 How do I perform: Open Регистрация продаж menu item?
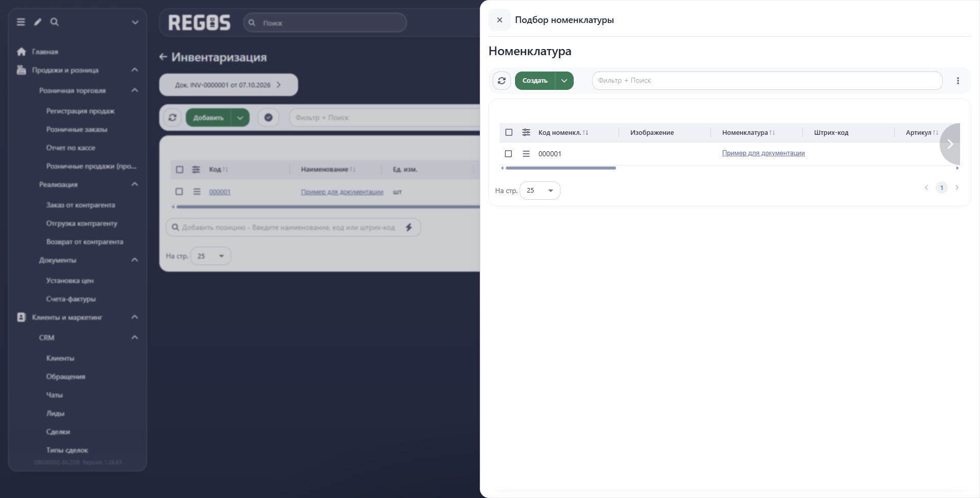coord(81,111)
